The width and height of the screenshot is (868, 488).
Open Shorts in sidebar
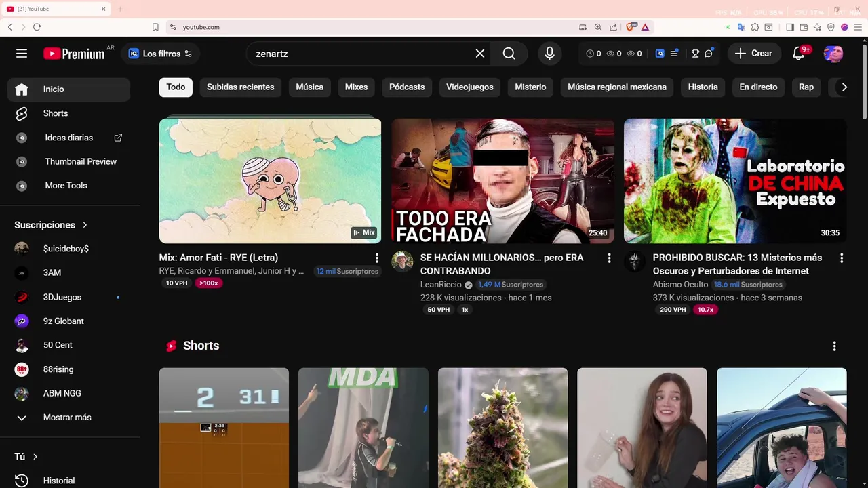(68, 113)
